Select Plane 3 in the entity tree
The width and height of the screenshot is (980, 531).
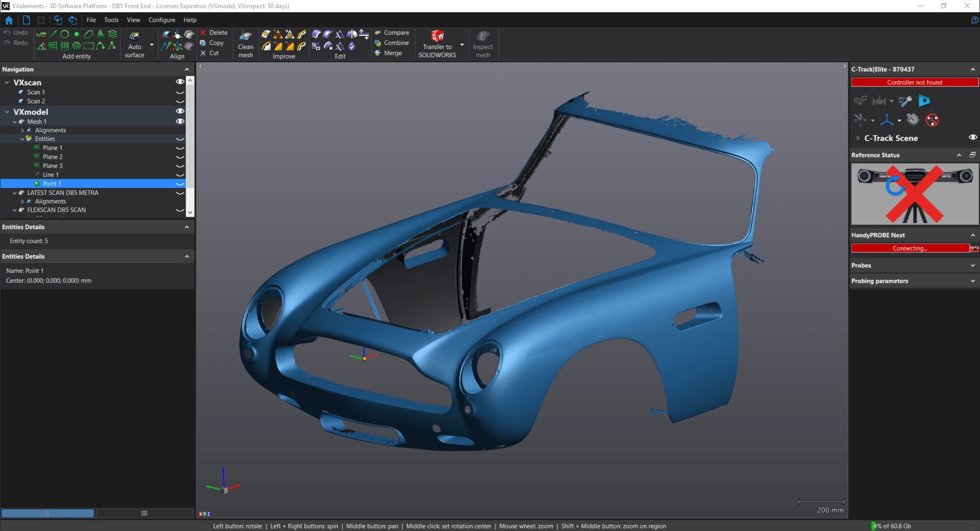pos(53,166)
